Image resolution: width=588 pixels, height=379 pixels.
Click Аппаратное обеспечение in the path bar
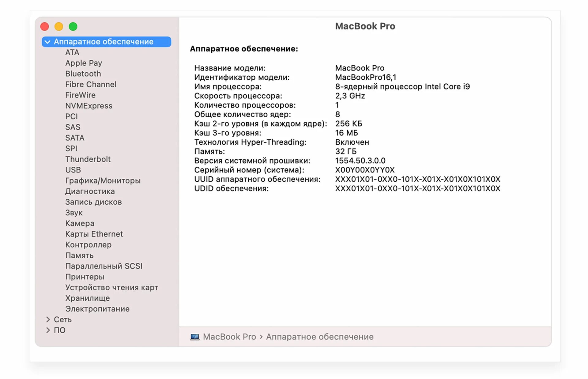click(x=319, y=337)
